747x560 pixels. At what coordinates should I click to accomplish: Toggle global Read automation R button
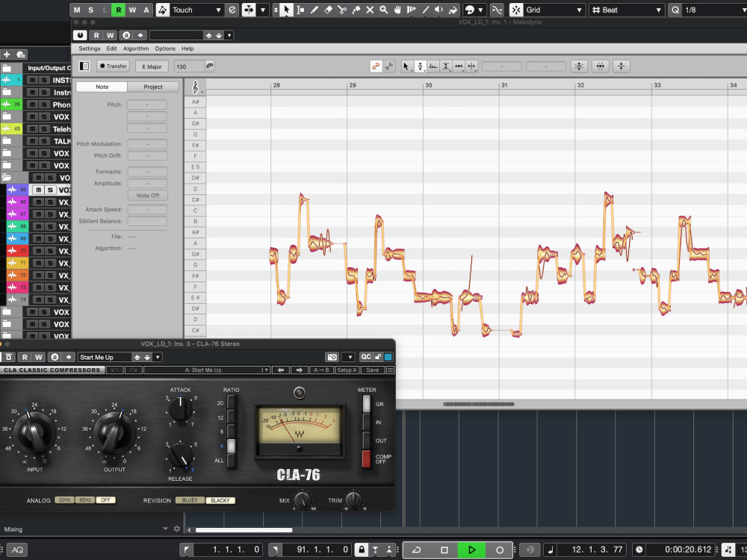coord(118,10)
